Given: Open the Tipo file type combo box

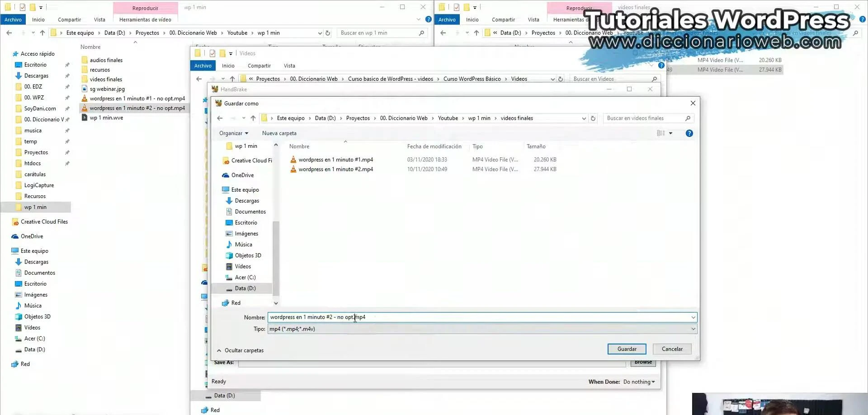Looking at the screenshot, I should pos(482,329).
